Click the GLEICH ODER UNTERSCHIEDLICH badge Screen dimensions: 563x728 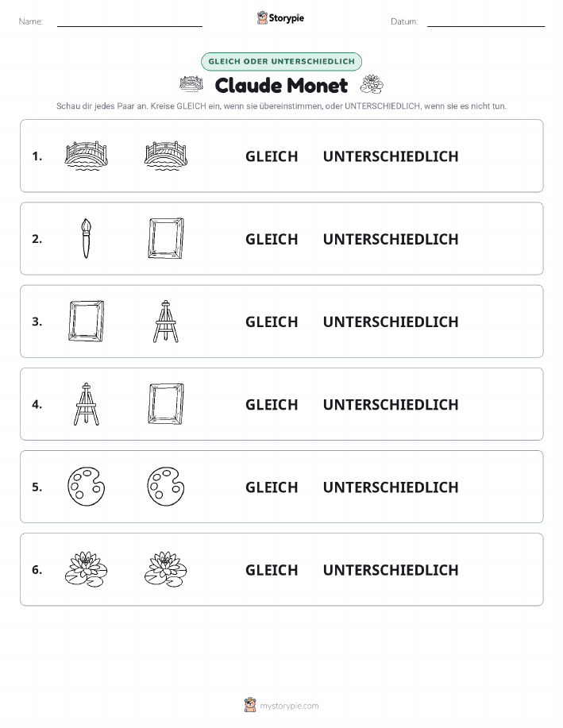(281, 61)
